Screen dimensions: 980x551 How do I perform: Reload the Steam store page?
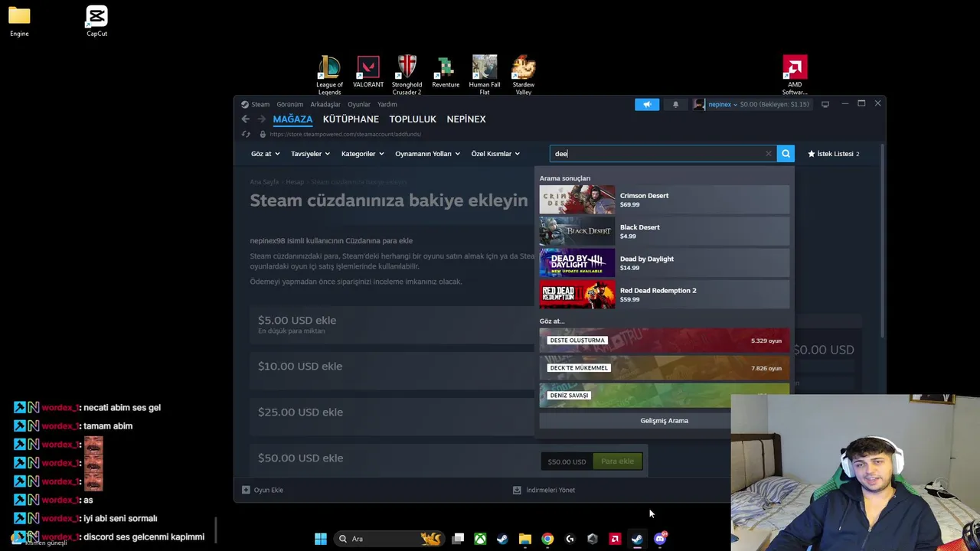[246, 134]
